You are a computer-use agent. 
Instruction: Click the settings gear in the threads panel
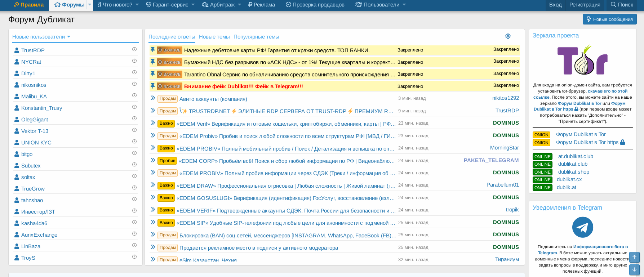pyautogui.click(x=508, y=36)
